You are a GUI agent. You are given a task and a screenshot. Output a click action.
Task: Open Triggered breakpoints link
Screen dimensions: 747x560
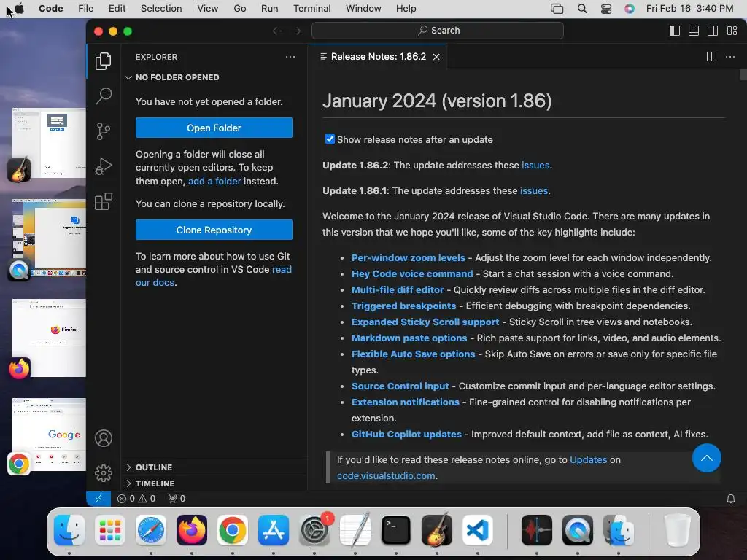click(403, 306)
